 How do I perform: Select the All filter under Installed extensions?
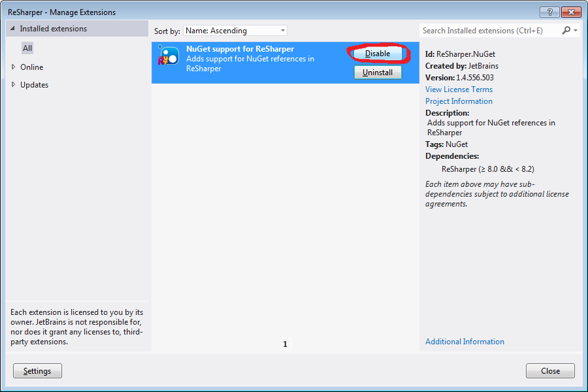27,48
